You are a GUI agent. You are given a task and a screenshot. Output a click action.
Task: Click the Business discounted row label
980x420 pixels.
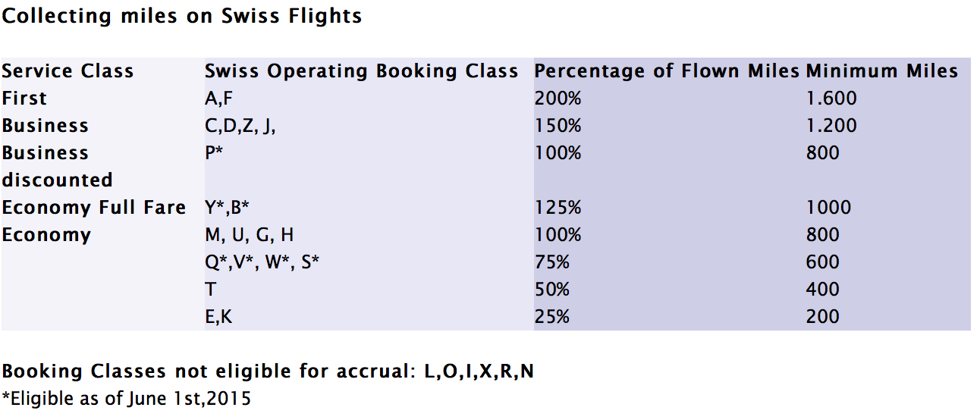(57, 166)
